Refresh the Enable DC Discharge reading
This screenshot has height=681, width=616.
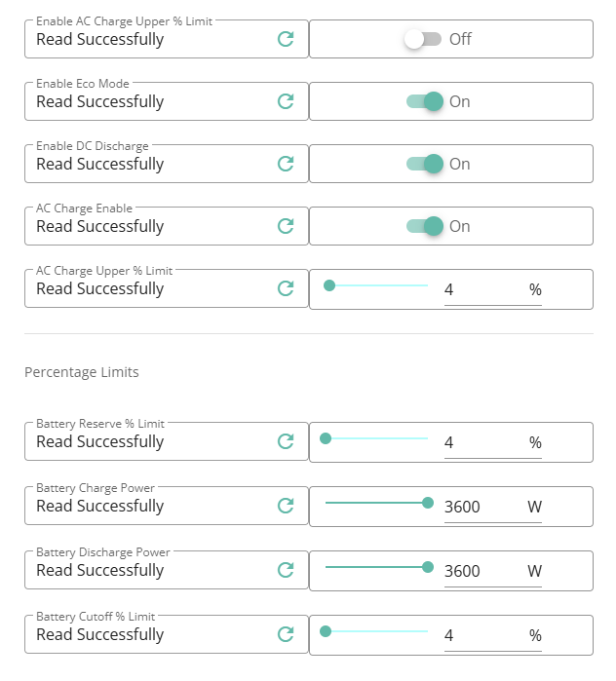click(x=286, y=164)
